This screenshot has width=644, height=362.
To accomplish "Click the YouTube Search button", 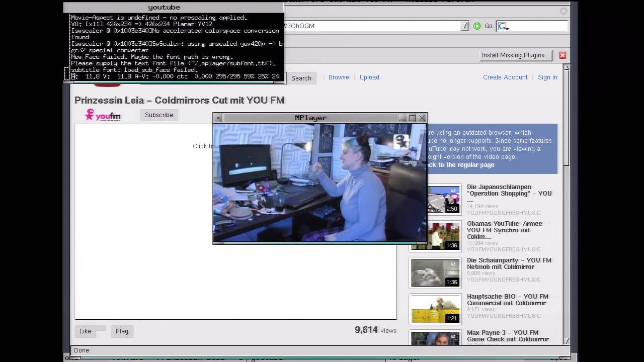I will (301, 78).
